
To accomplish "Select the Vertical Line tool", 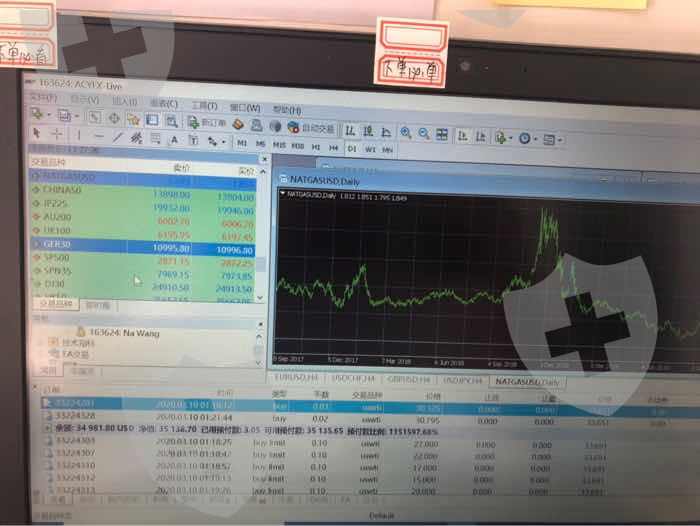I will tap(79, 134).
